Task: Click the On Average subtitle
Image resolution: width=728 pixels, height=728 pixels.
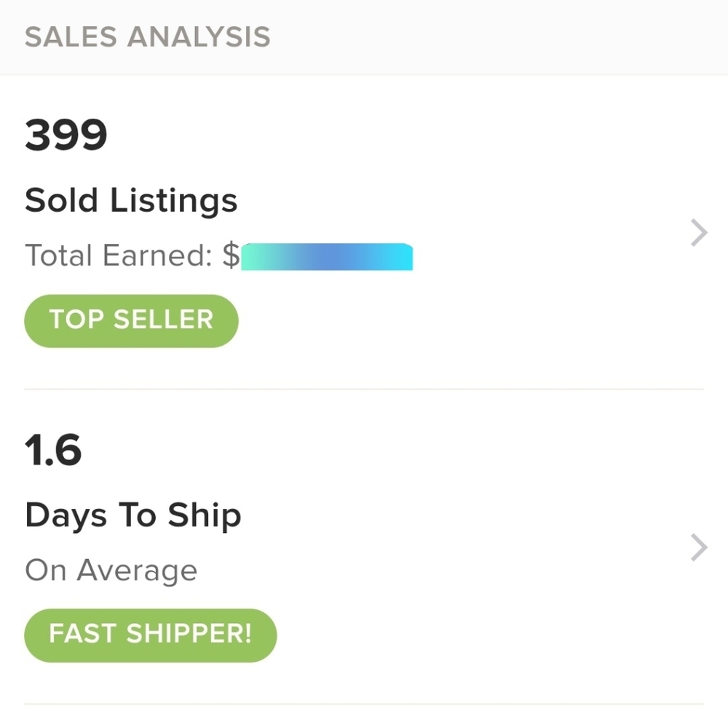Action: [111, 570]
